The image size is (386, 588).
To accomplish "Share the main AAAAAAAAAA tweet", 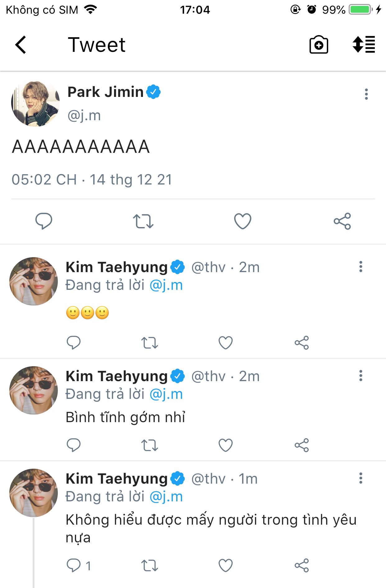I will 342,221.
